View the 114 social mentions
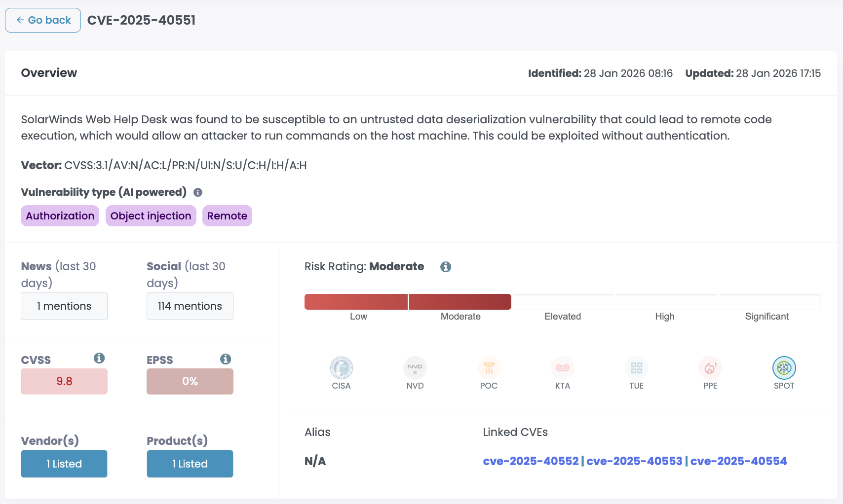The width and height of the screenshot is (843, 504). click(x=190, y=306)
